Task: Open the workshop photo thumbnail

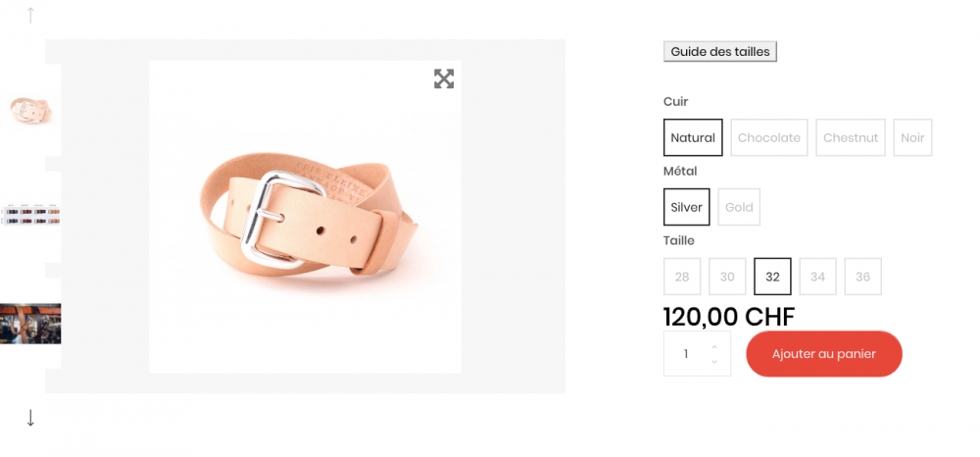Action: pyautogui.click(x=29, y=324)
